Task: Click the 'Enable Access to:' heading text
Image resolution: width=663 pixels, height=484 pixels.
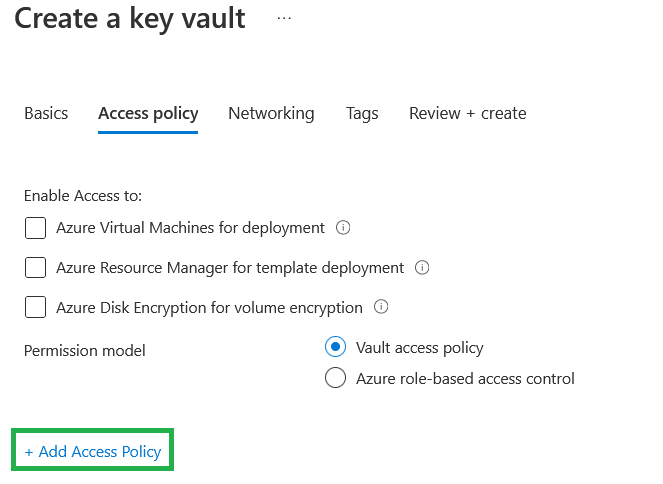Action: (x=83, y=196)
